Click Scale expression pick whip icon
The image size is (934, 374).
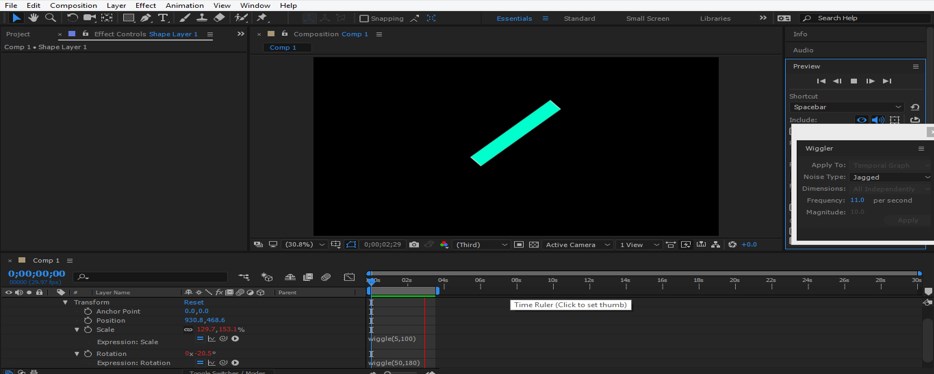click(223, 339)
